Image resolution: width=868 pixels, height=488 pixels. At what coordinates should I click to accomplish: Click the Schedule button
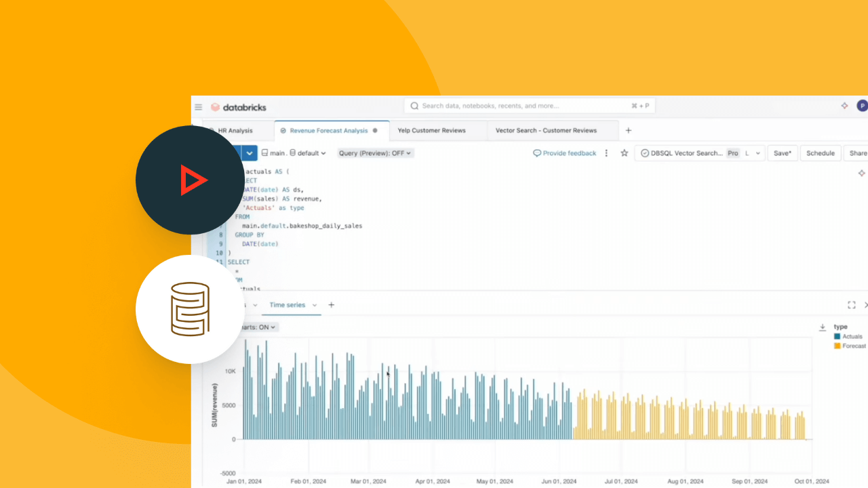click(820, 153)
